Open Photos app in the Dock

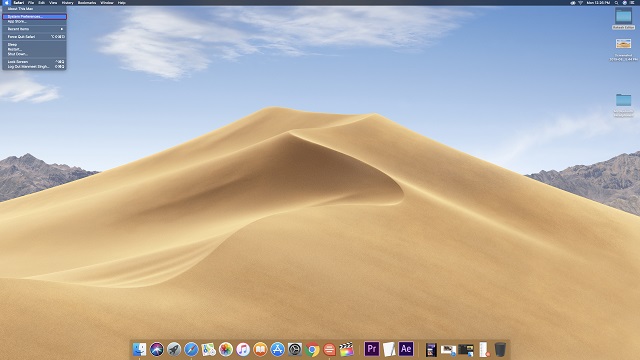(x=226, y=349)
